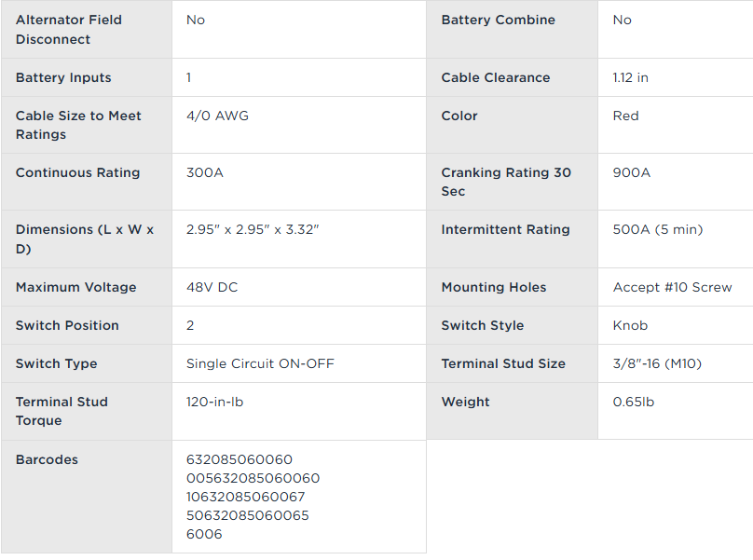This screenshot has width=753, height=560.
Task: Select the 1.12 in cable clearance value
Action: click(x=631, y=77)
